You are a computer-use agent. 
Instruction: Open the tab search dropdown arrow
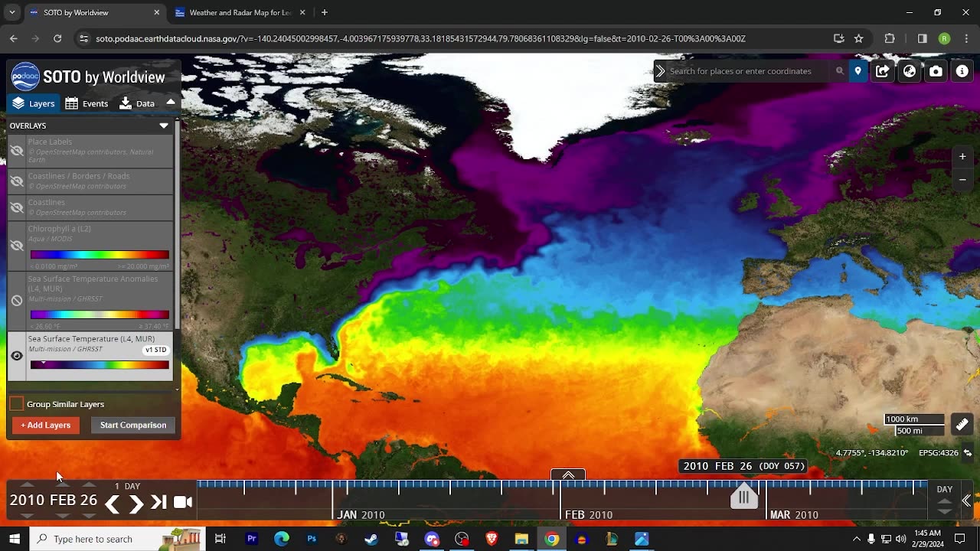[x=11, y=12]
